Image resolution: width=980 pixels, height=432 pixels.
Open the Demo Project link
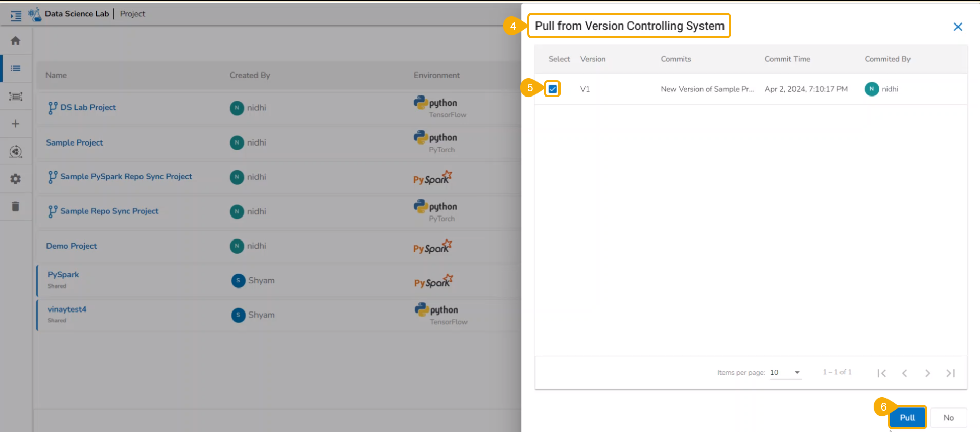[x=72, y=246]
